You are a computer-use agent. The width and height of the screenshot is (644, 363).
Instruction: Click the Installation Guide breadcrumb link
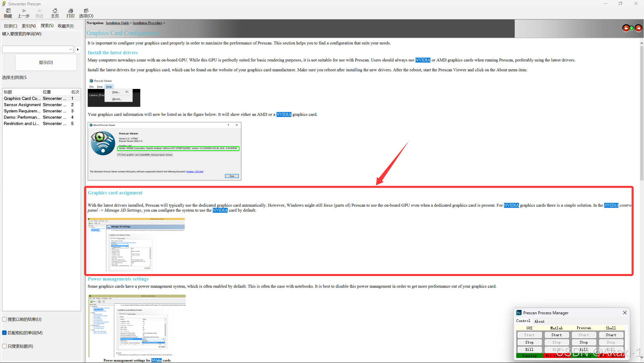coord(117,23)
